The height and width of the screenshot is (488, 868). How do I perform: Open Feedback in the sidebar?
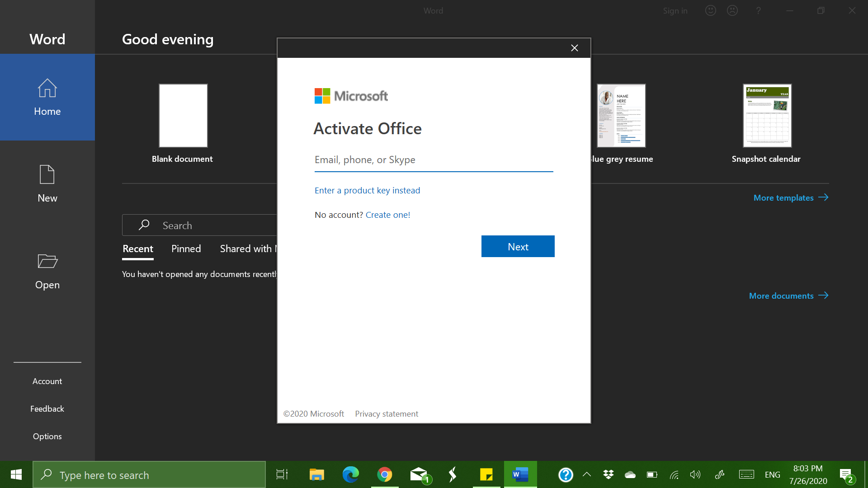(47, 408)
